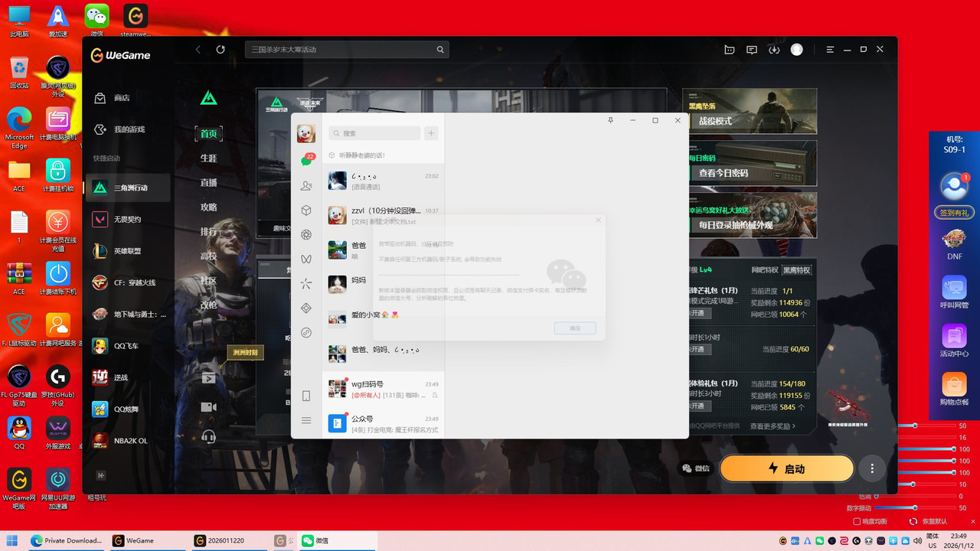Switch to the 首页 tab in WeGame
This screenshot has width=980, height=551.
coord(208,133)
